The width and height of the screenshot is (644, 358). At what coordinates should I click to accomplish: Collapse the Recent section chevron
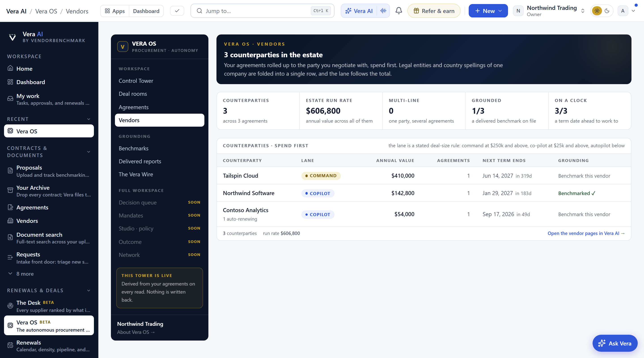coord(89,119)
